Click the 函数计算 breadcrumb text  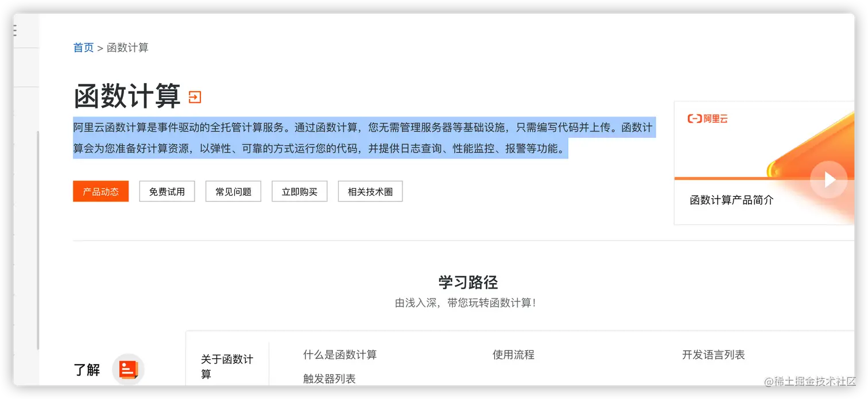click(x=127, y=48)
